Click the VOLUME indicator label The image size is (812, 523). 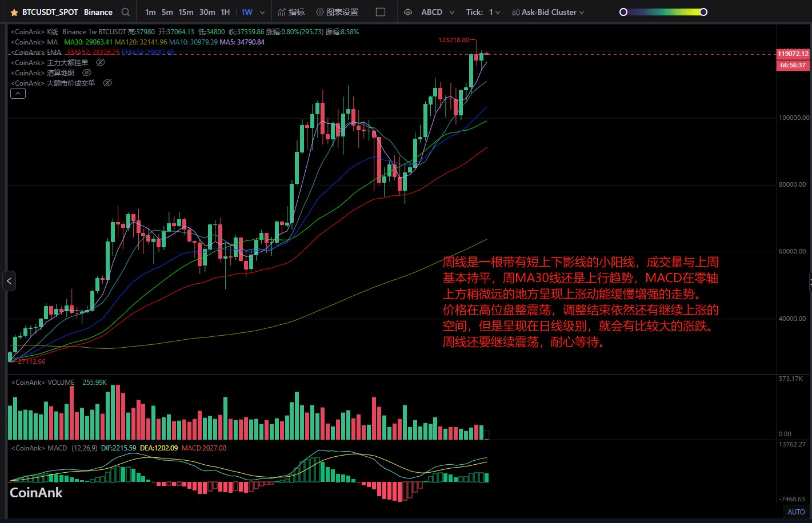(61, 382)
